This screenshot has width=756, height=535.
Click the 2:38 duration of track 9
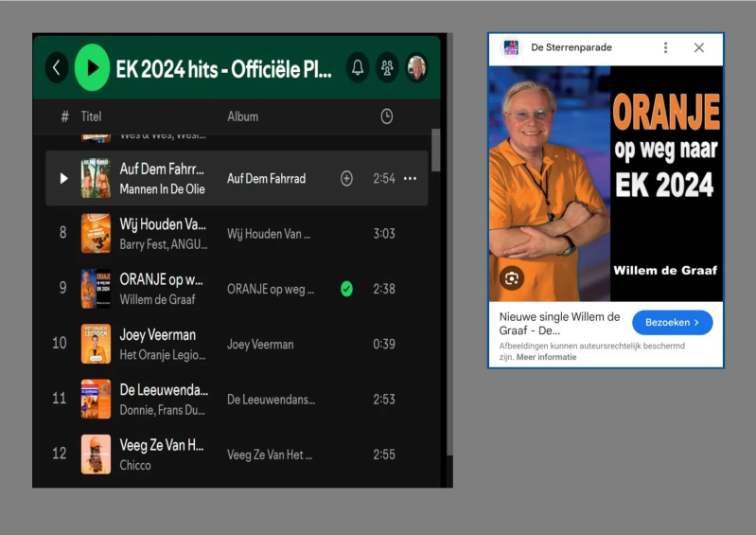[384, 289]
